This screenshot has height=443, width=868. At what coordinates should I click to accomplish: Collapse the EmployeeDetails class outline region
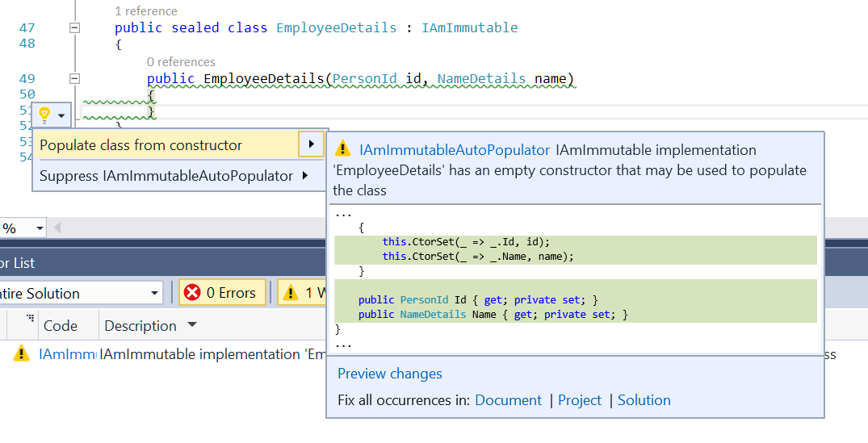(74, 28)
